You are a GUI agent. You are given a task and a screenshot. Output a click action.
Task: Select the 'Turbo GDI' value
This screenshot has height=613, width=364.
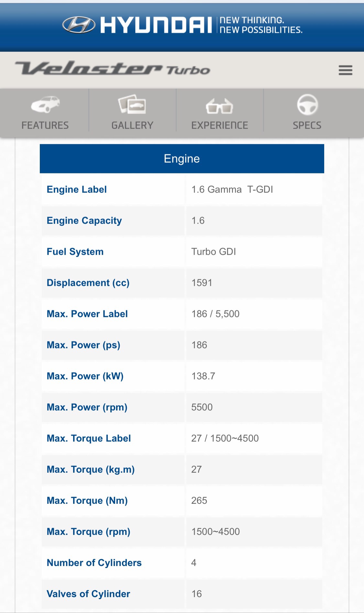point(214,252)
